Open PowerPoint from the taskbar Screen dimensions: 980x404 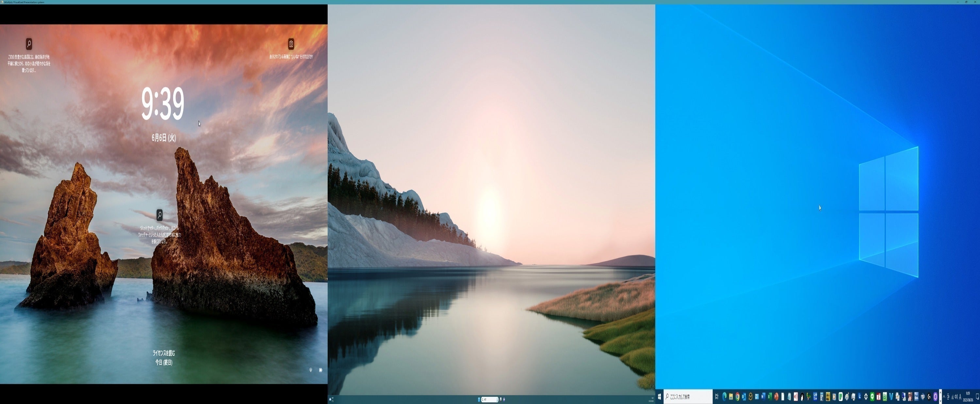776,397
